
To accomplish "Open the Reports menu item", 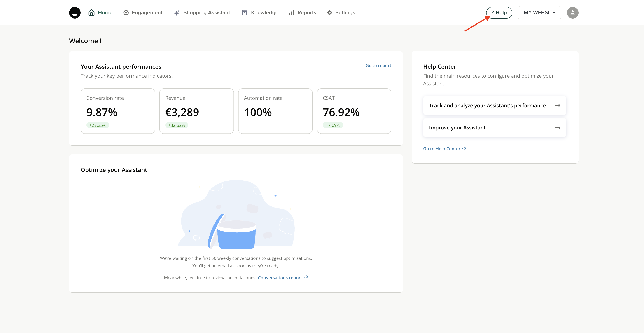I will coord(306,12).
